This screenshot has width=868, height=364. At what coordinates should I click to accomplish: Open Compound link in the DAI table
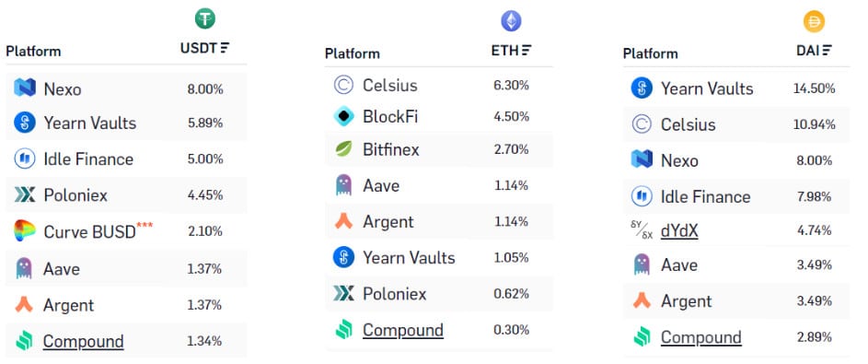[x=700, y=337]
